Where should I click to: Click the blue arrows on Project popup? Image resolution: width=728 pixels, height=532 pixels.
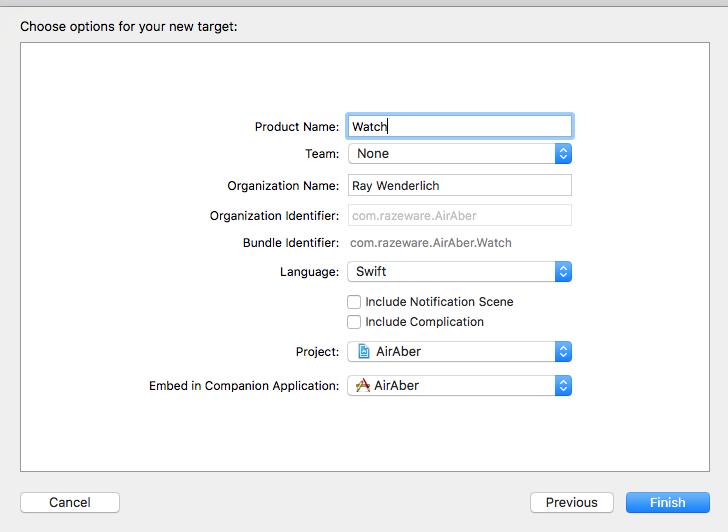click(x=563, y=352)
